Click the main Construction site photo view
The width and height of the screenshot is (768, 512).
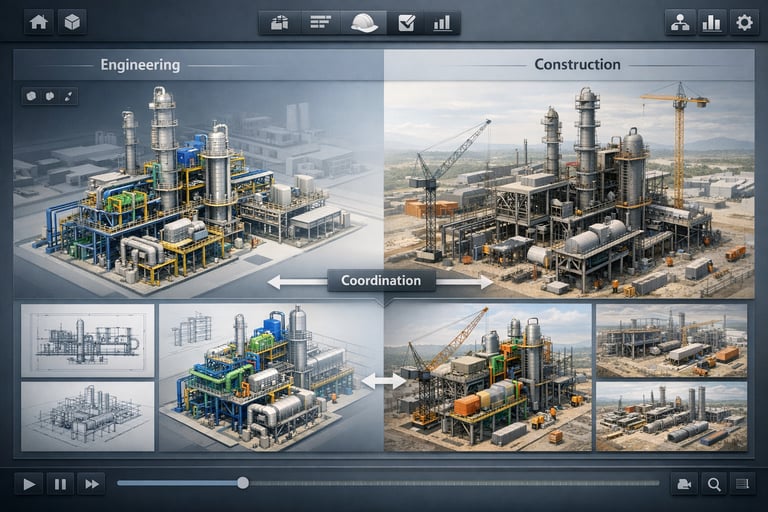pyautogui.click(x=569, y=189)
